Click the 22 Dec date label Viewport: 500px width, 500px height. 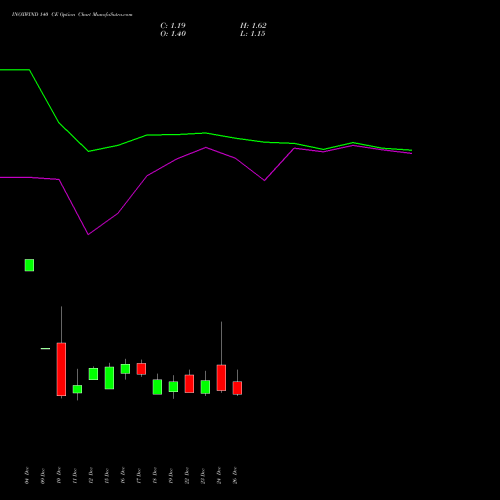[187, 476]
